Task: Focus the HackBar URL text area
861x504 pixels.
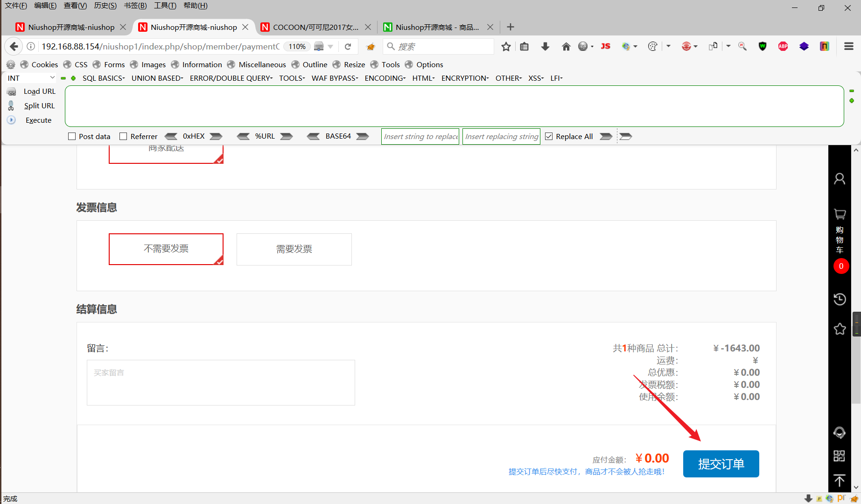Action: coord(455,106)
